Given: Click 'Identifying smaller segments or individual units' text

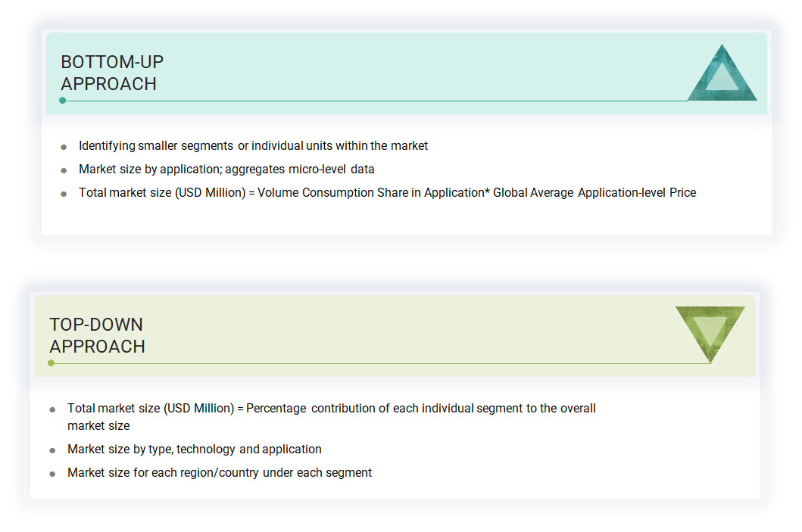Looking at the screenshot, I should pyautogui.click(x=253, y=145).
